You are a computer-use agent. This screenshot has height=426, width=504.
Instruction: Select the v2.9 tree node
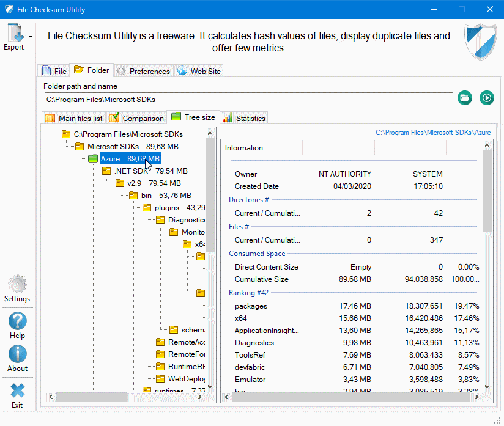point(134,183)
